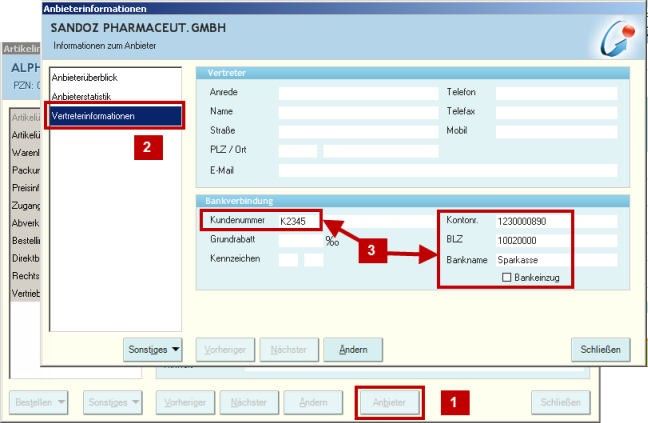Click Schließen in the Anbieterinformationen dialog
Screen dimensions: 648x423
pos(600,349)
